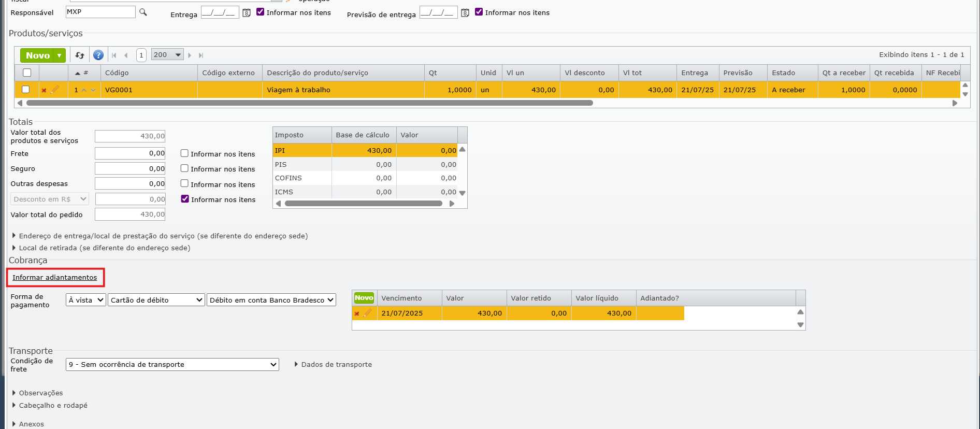Uncheck Informar nos itens for Desconto
980x429 pixels.
(184, 199)
